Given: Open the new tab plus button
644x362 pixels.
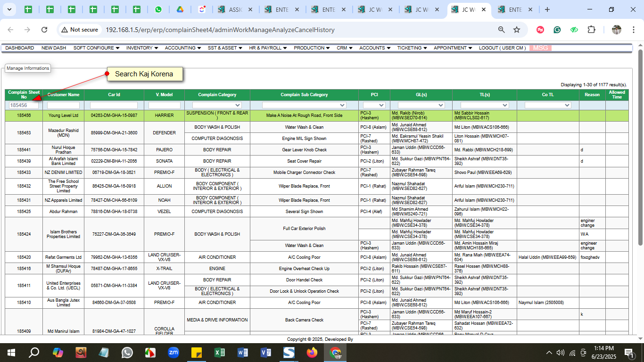Looking at the screenshot, I should pyautogui.click(x=547, y=9).
